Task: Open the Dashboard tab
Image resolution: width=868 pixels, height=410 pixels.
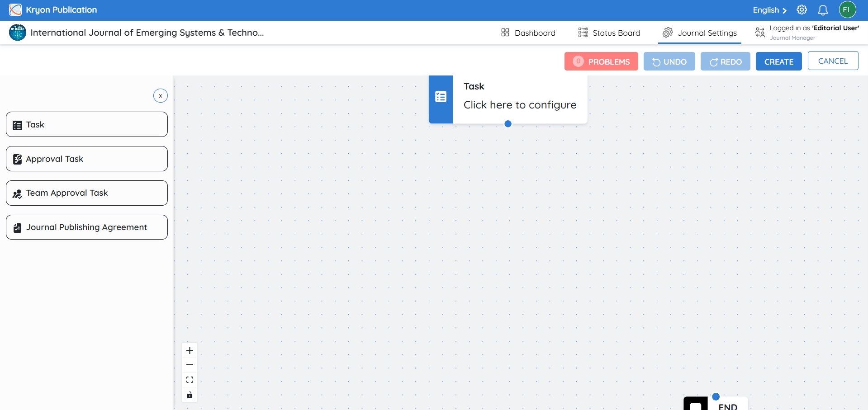Action: point(528,33)
